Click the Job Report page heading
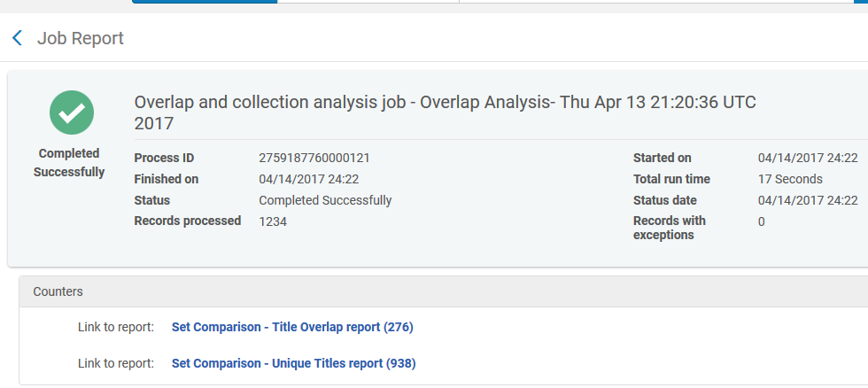 coord(80,38)
